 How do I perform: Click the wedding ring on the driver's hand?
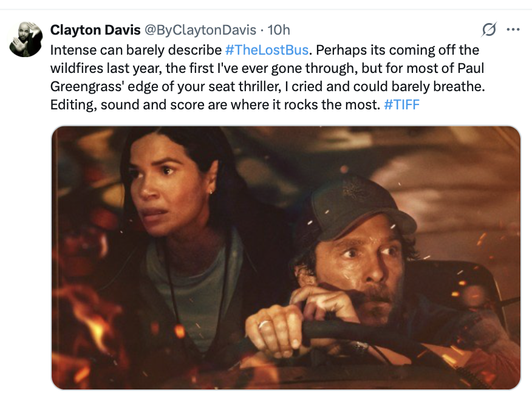coord(262,324)
